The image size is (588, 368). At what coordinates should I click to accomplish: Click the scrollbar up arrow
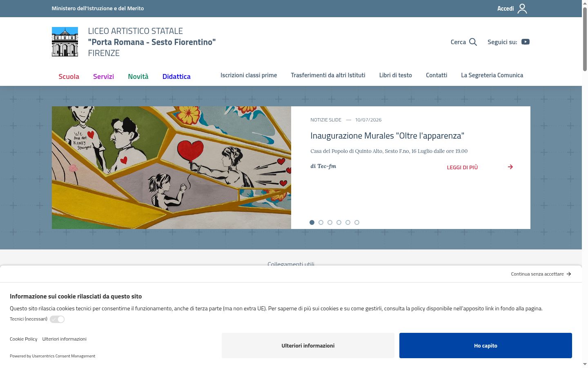[x=585, y=3]
